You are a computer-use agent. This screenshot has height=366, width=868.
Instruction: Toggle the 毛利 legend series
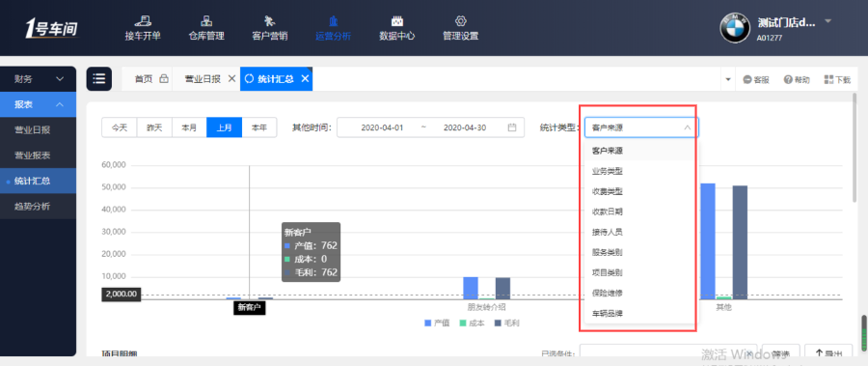click(x=507, y=323)
